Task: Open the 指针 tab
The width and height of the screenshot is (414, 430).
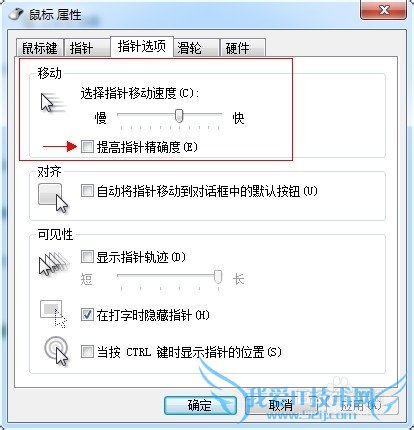Action: [87, 48]
